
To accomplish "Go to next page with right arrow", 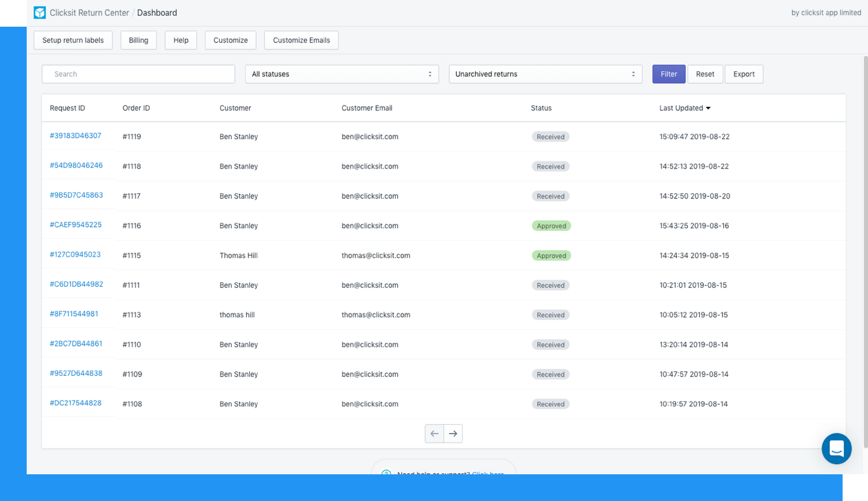I will click(453, 434).
